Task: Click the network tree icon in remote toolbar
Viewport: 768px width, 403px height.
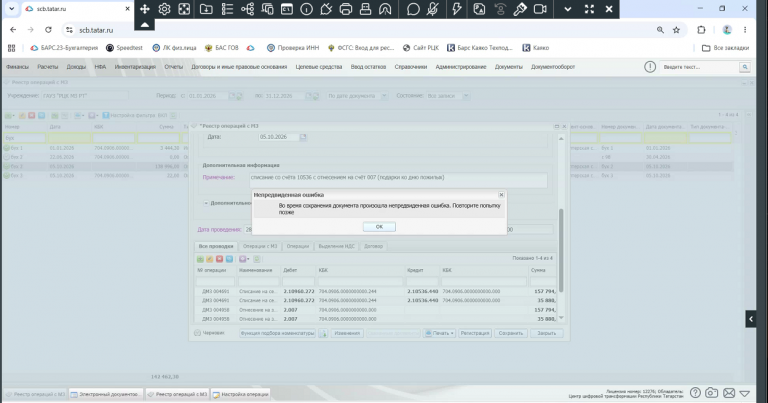Action: pos(247,9)
